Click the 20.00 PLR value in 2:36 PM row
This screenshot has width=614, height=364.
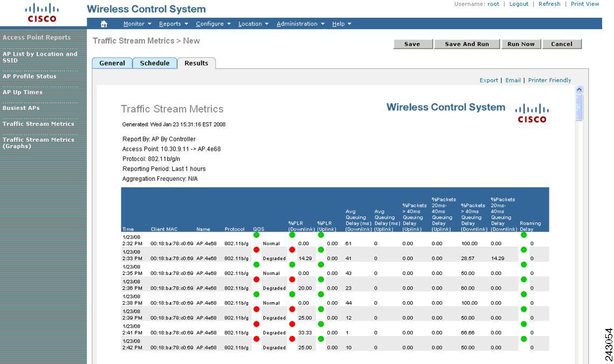click(x=305, y=288)
